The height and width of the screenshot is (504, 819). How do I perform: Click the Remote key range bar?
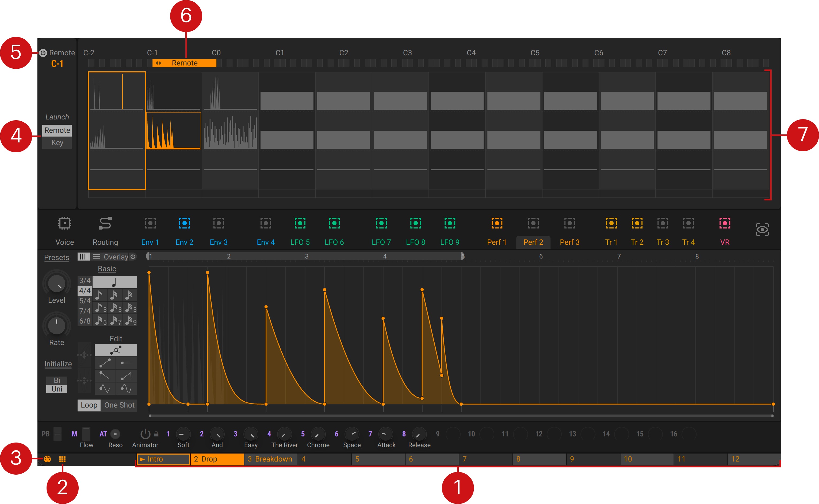pos(184,63)
